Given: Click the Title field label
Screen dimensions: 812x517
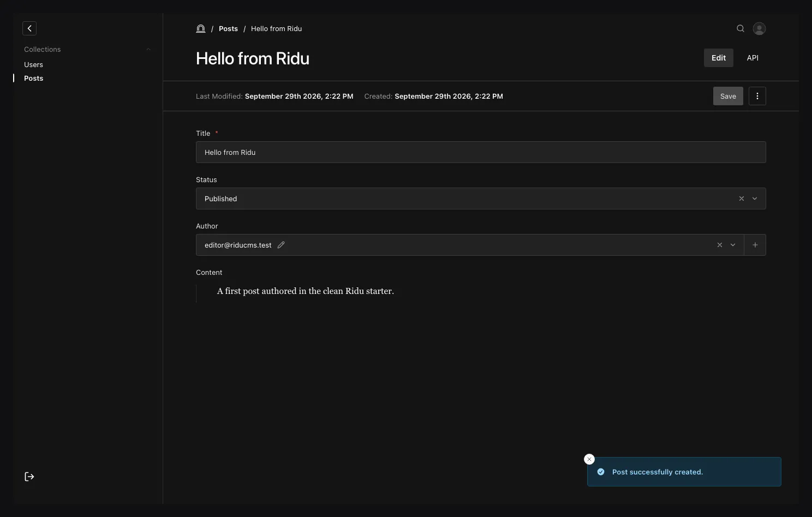Looking at the screenshot, I should 203,133.
